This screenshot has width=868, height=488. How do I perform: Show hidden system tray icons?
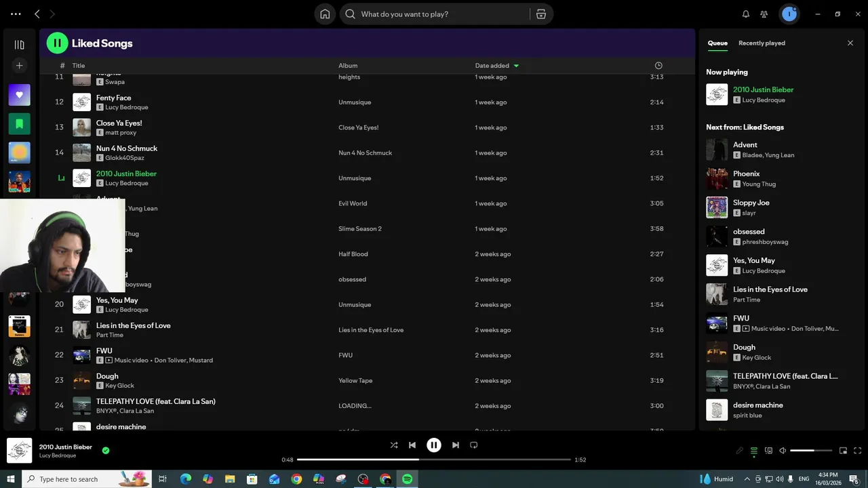[748, 479]
